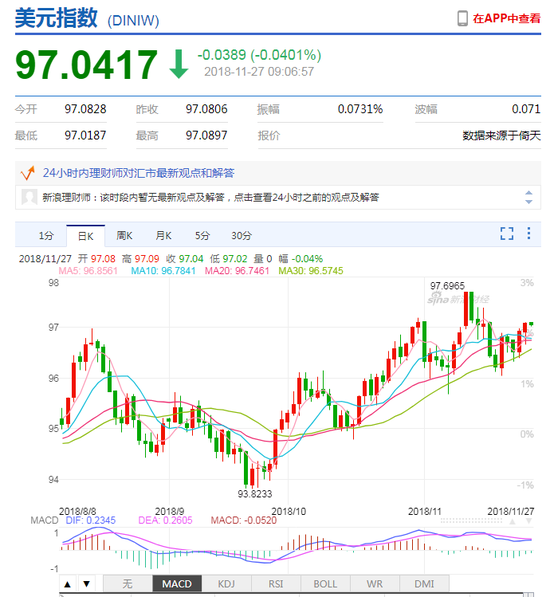Click the MA5: 96.8561 legend label

coord(88,271)
